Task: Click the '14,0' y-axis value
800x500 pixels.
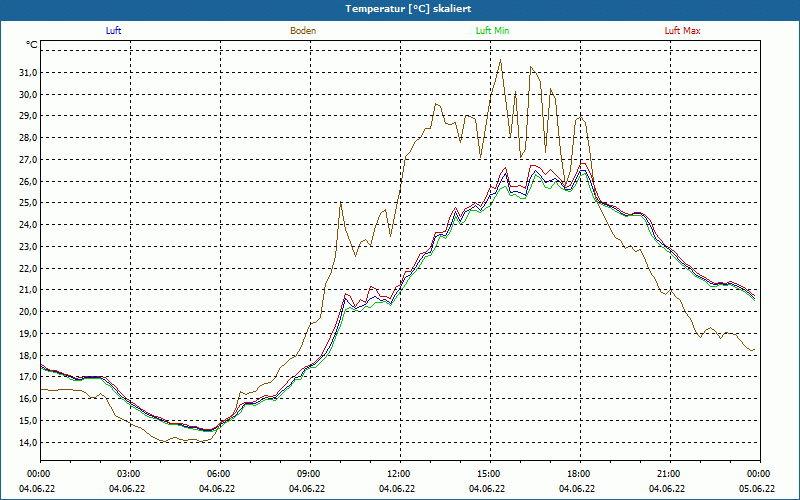Action: click(28, 443)
